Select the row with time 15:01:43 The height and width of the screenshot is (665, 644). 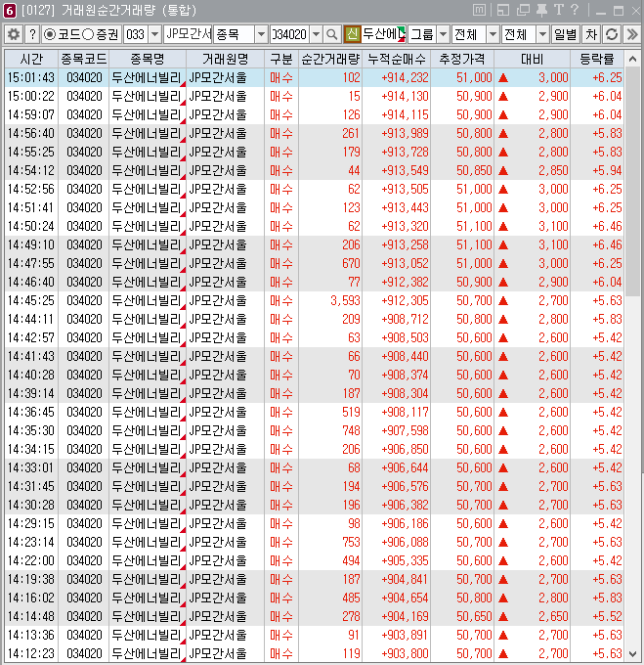[314, 77]
